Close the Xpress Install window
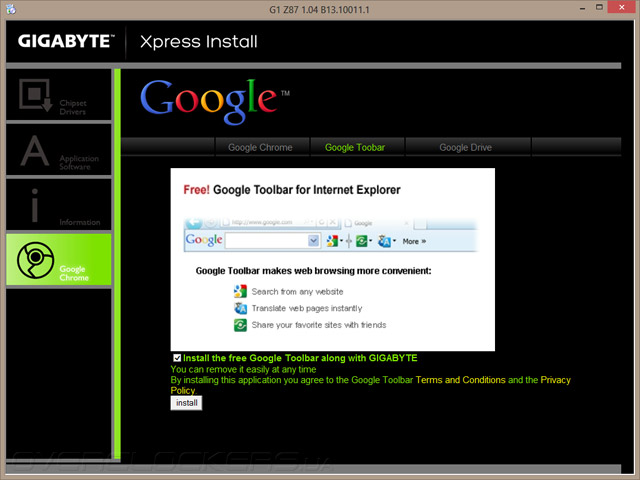This screenshot has width=640, height=480. [x=621, y=7]
